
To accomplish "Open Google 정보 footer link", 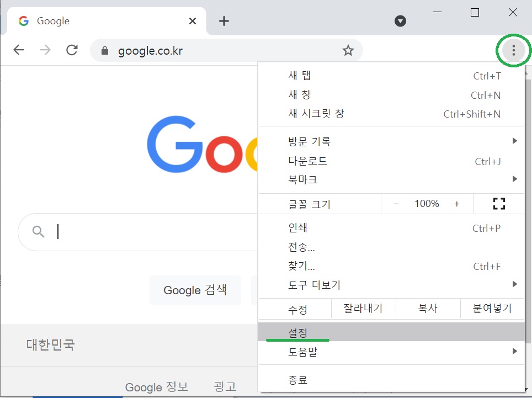I will pos(156,387).
